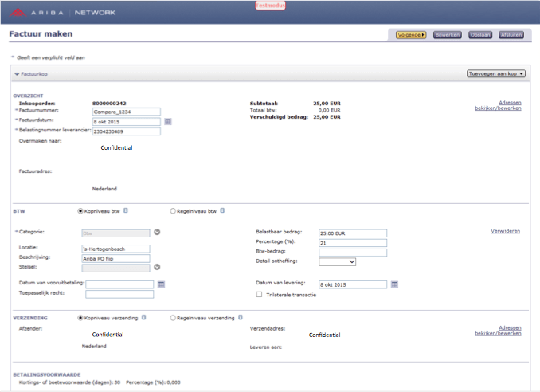
Task: Click the Belastingnummer leverancier field
Action: 127,131
